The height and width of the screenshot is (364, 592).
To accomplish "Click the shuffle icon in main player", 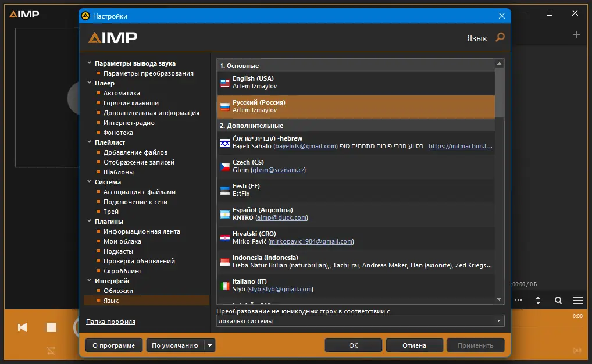I will pyautogui.click(x=51, y=351).
